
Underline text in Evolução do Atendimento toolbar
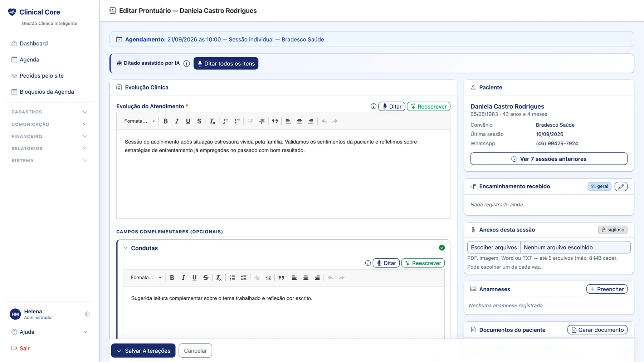pos(188,121)
